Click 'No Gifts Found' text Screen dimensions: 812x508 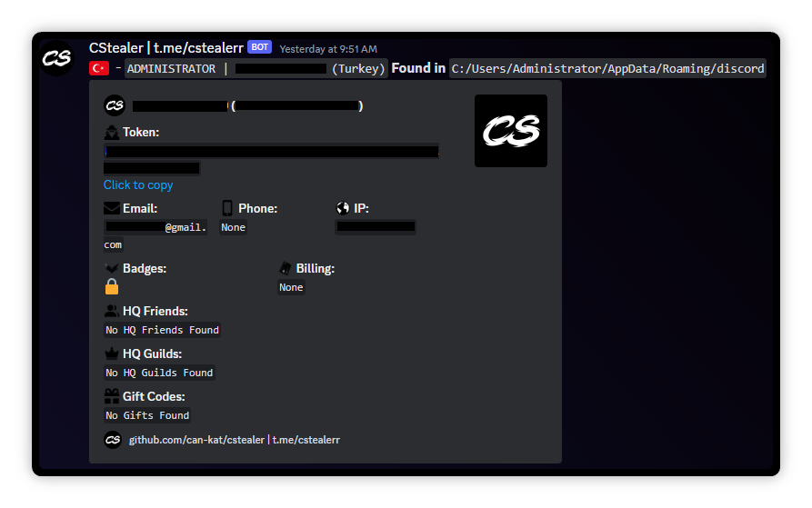pyautogui.click(x=147, y=415)
